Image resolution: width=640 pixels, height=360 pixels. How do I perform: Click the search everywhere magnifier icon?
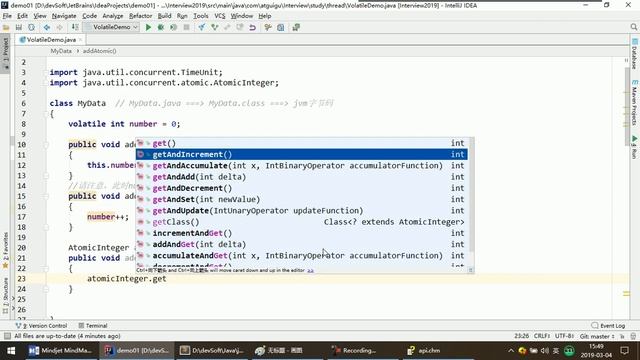(633, 27)
